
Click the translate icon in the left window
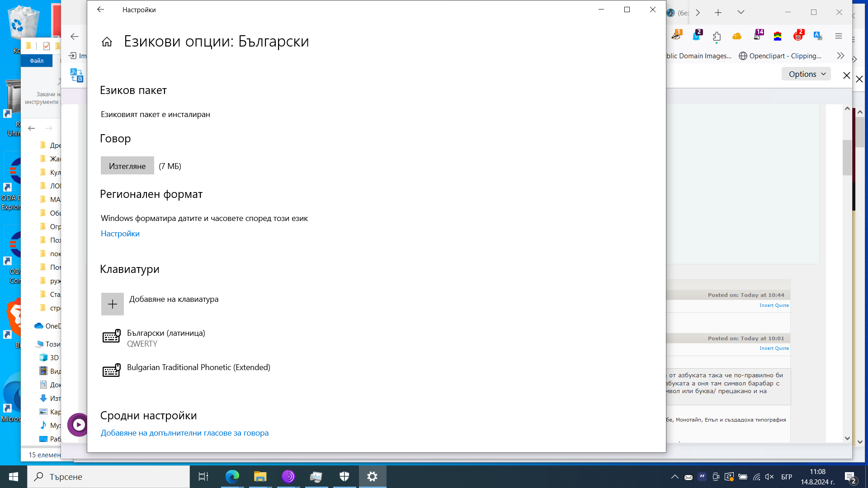point(77,75)
